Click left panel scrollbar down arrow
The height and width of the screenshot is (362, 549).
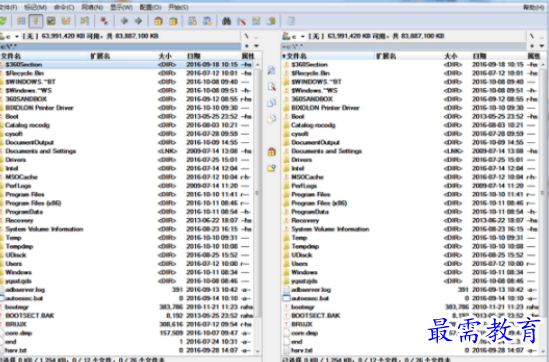[x=258, y=351]
